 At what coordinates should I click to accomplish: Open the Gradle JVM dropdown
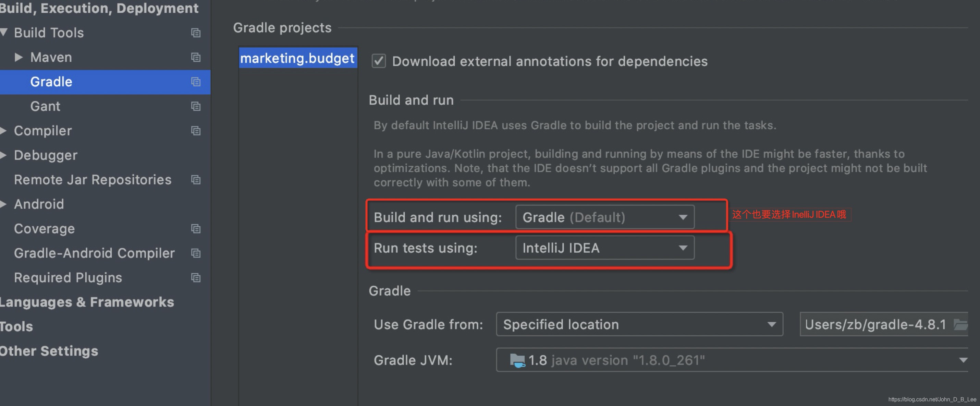click(x=964, y=360)
